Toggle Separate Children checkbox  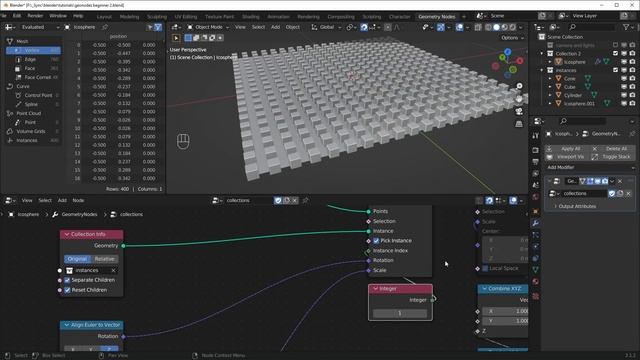pyautogui.click(x=67, y=280)
